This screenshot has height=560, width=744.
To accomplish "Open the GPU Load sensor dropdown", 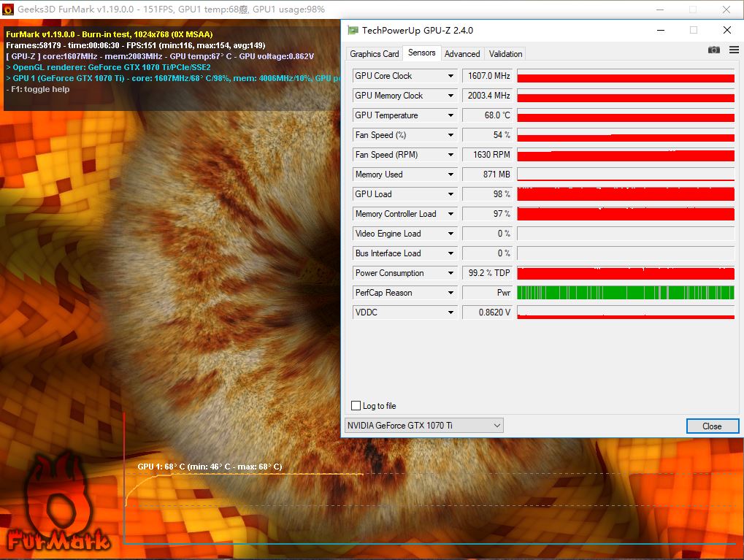I will click(450, 194).
